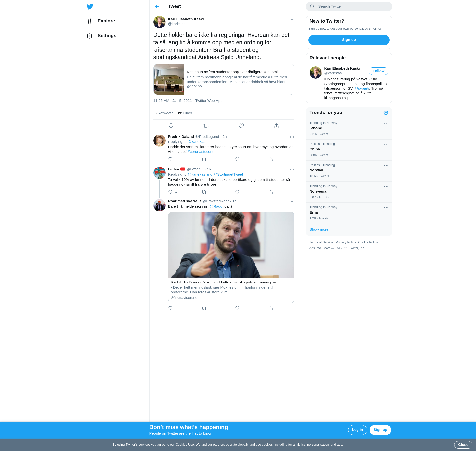Expand the More footer menu
This screenshot has height=451, width=476.
[329, 248]
